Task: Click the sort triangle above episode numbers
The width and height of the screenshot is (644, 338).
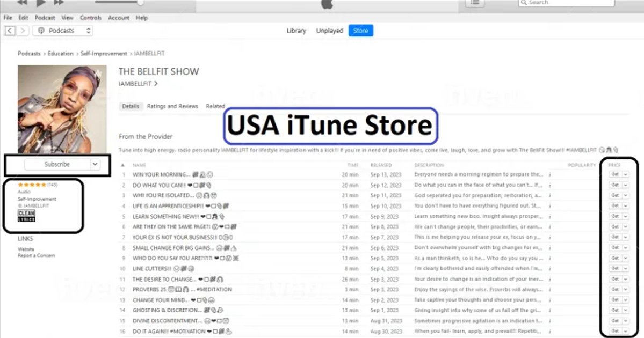Action: pos(122,165)
